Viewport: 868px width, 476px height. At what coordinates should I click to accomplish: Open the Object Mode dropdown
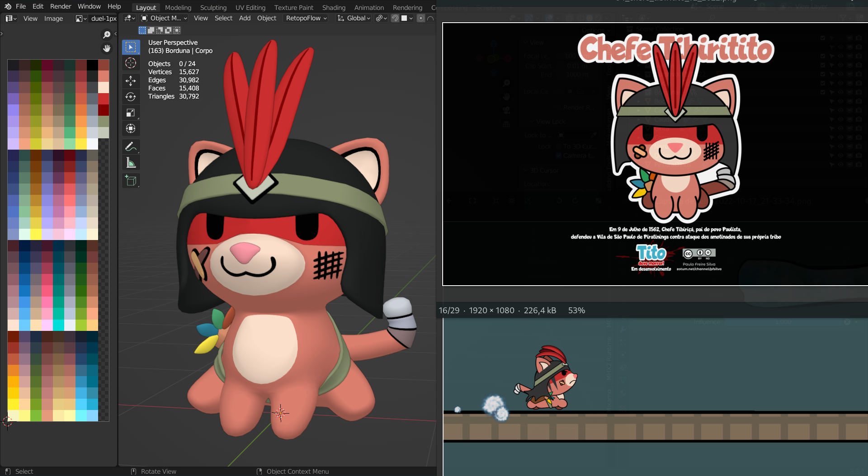(164, 18)
